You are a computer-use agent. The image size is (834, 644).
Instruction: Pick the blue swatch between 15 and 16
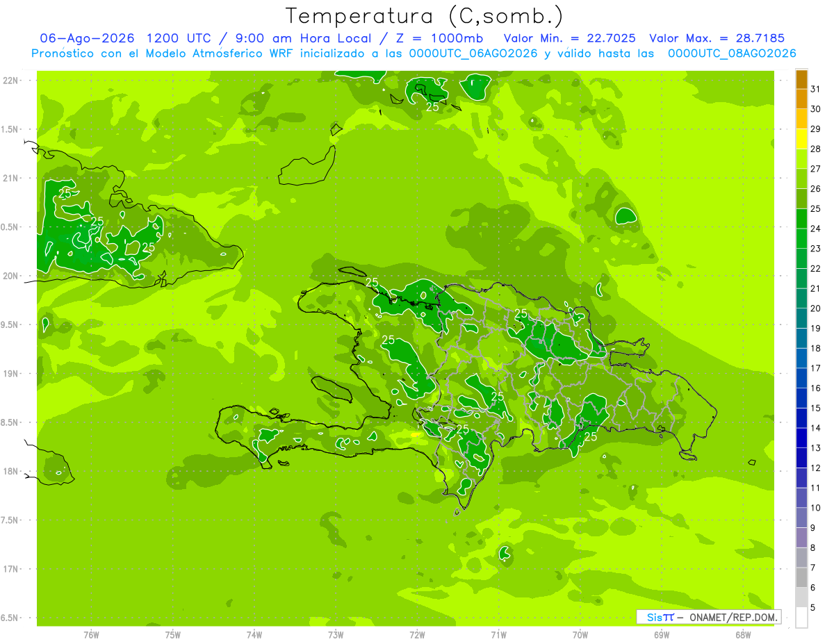801,398
